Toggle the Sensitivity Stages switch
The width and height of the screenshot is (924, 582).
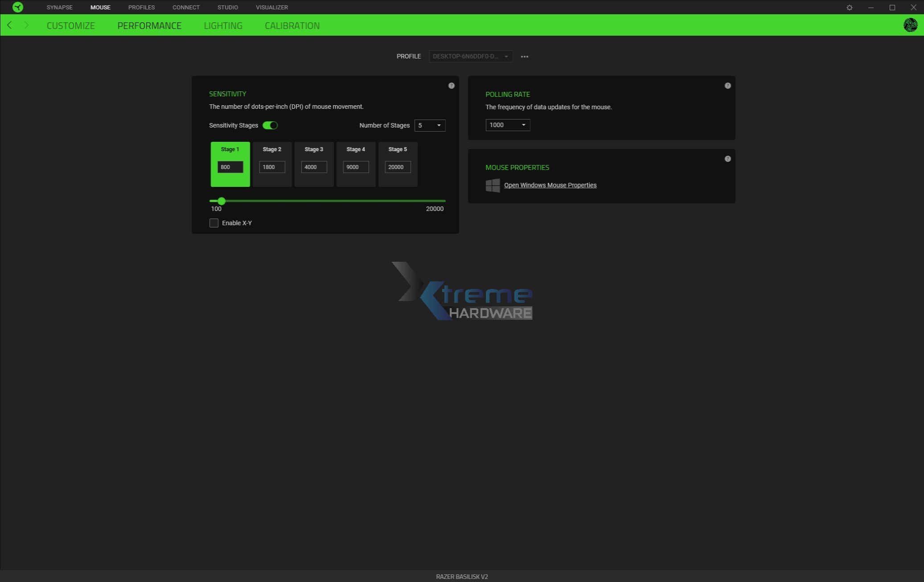click(x=271, y=125)
